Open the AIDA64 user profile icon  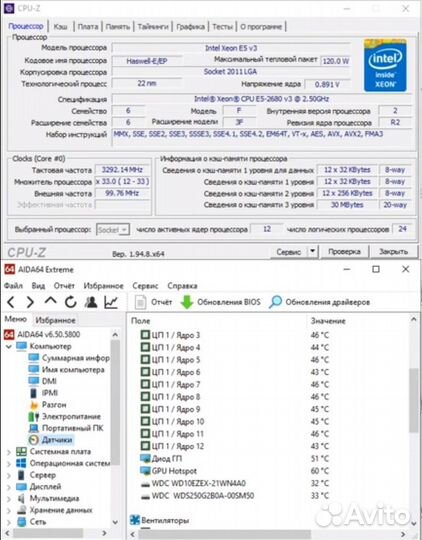[91, 302]
